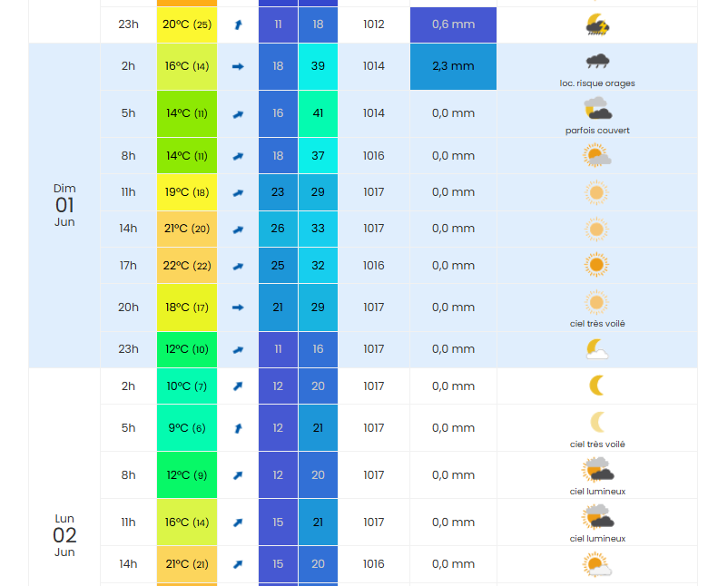This screenshot has height=586, width=728.
Task: Click the 'ciel lumineux' icon for Monday 8h
Action: coord(596,470)
